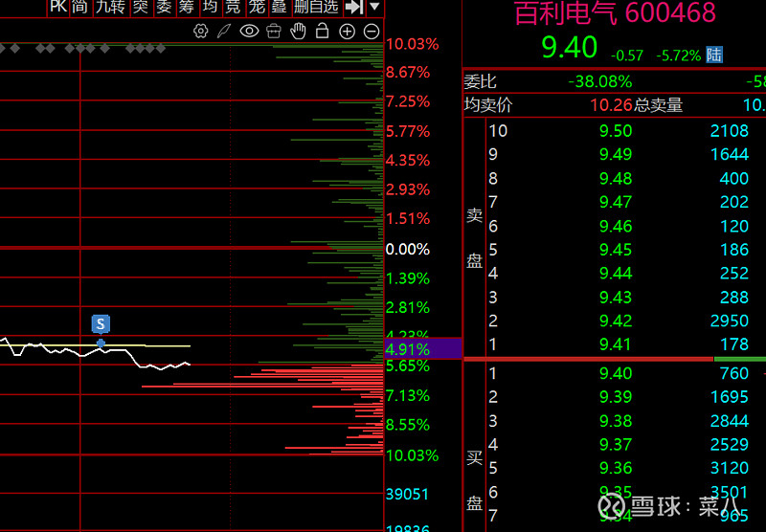Click the 陆 badge beside price change
The image size is (766, 532).
[713, 55]
